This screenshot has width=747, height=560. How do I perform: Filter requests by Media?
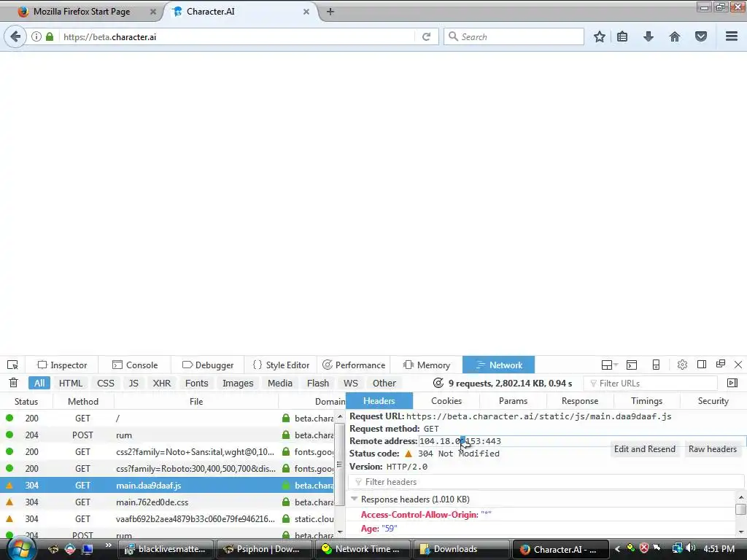(x=279, y=383)
